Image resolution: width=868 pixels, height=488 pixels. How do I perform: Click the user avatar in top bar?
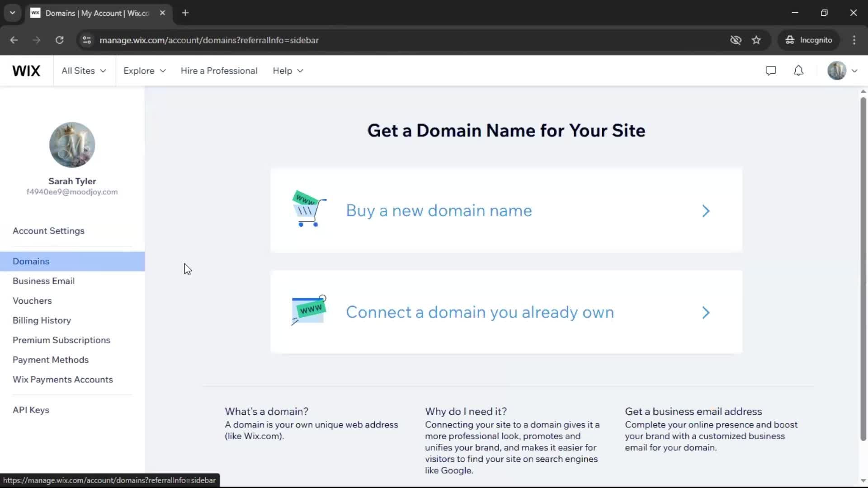[837, 71]
